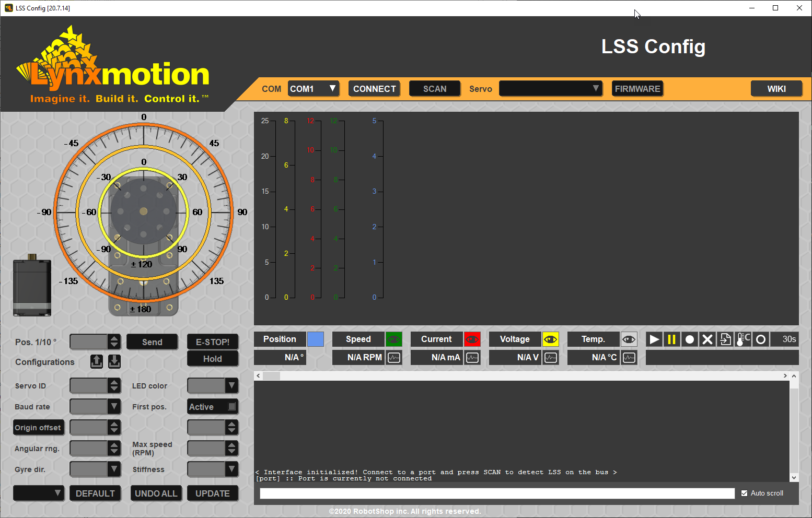This screenshot has width=812, height=518.
Task: Toggle the temperature unit thermometer icon
Action: coord(743,339)
